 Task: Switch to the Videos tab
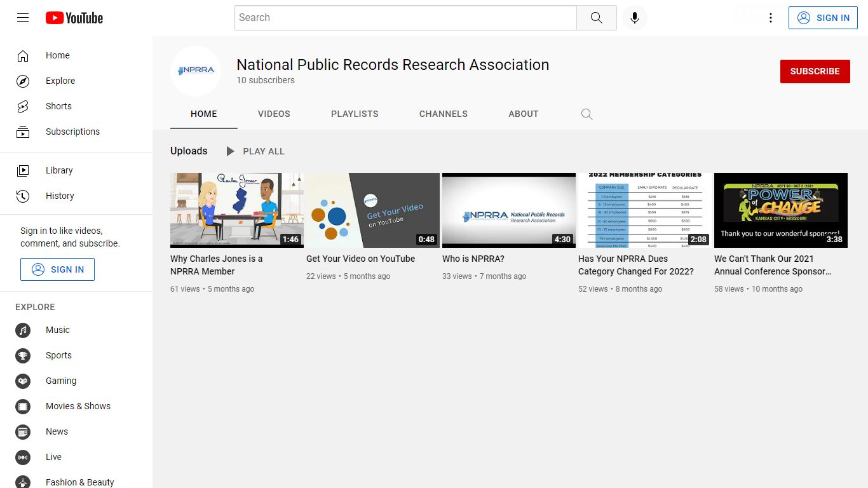[274, 114]
